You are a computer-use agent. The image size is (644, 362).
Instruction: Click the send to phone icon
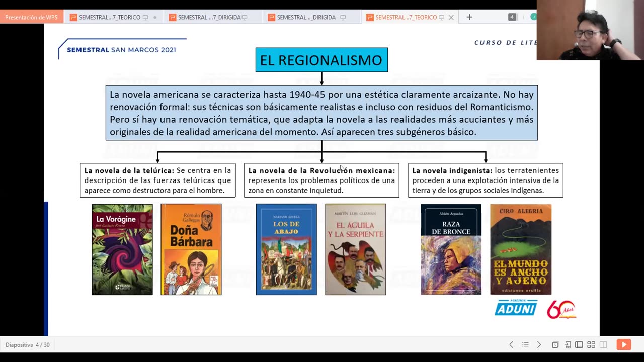[568, 345]
